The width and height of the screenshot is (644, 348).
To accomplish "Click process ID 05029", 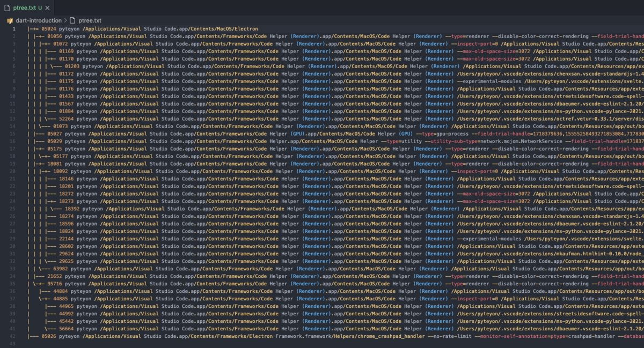I will (x=55, y=141).
